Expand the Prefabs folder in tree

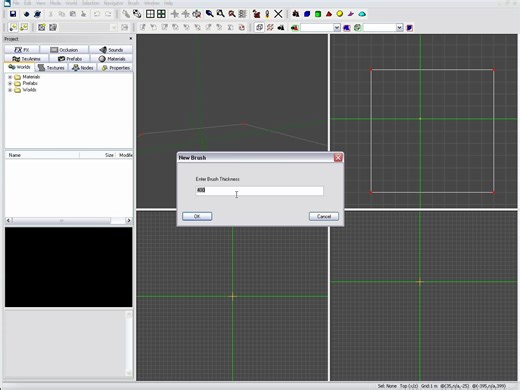point(10,83)
